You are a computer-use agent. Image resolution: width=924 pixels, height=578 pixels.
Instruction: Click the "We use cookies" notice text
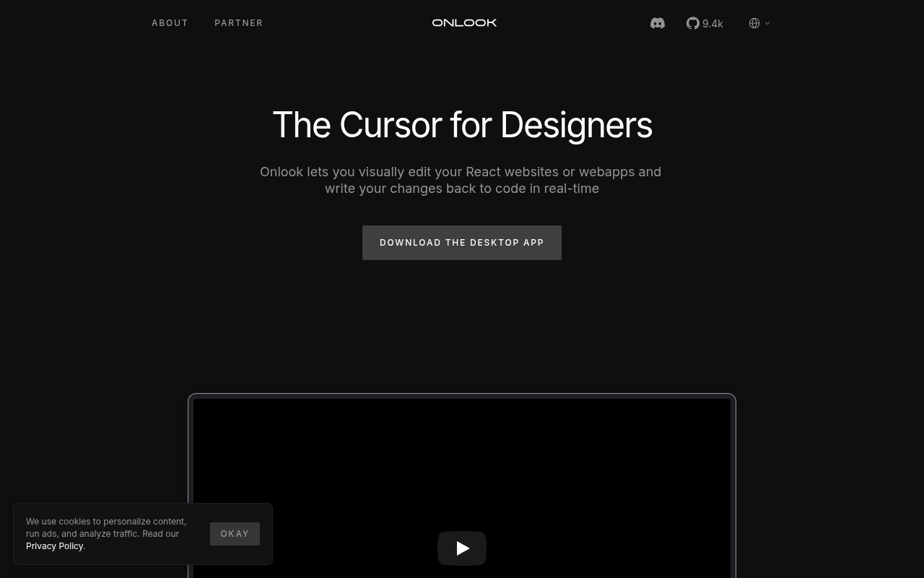point(106,522)
